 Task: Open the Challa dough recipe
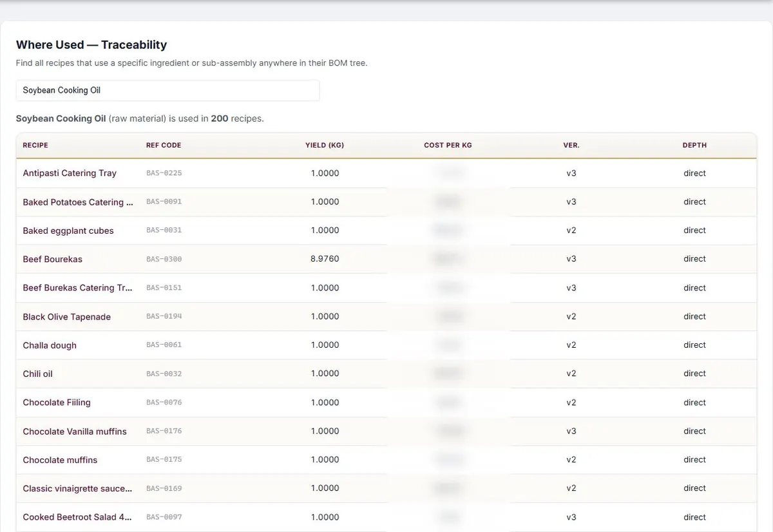point(50,345)
